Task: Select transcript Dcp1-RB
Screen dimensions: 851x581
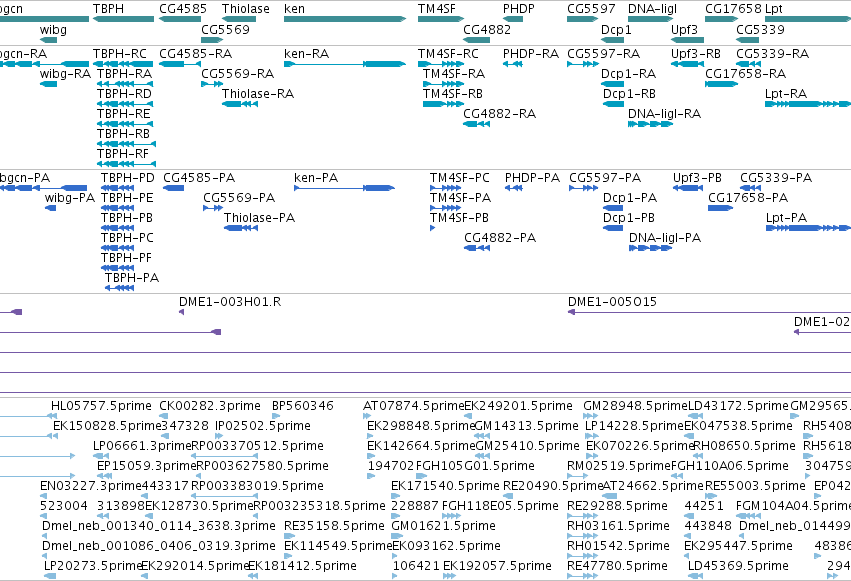Action: 613,104
